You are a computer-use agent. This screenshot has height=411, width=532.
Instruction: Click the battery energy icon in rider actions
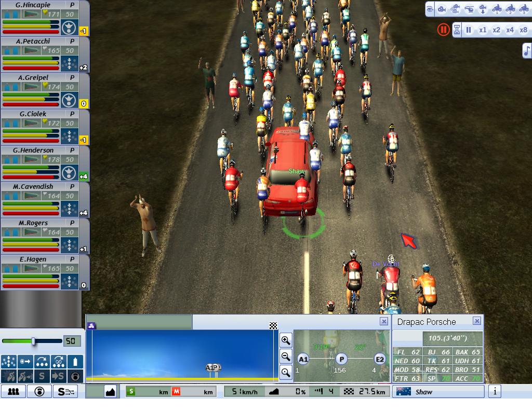pos(76,361)
